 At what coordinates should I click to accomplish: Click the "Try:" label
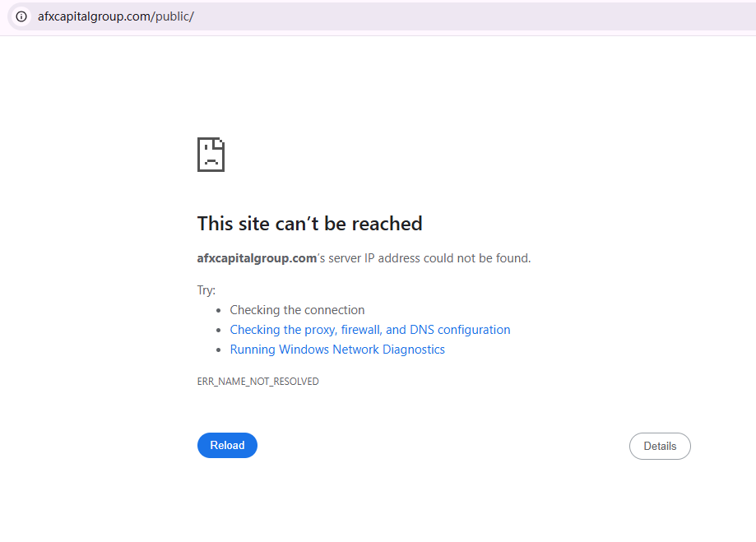click(x=206, y=290)
